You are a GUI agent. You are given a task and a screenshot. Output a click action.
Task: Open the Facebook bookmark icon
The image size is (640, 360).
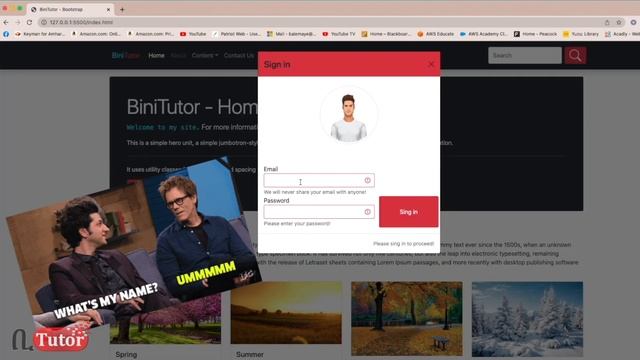pos(6,34)
